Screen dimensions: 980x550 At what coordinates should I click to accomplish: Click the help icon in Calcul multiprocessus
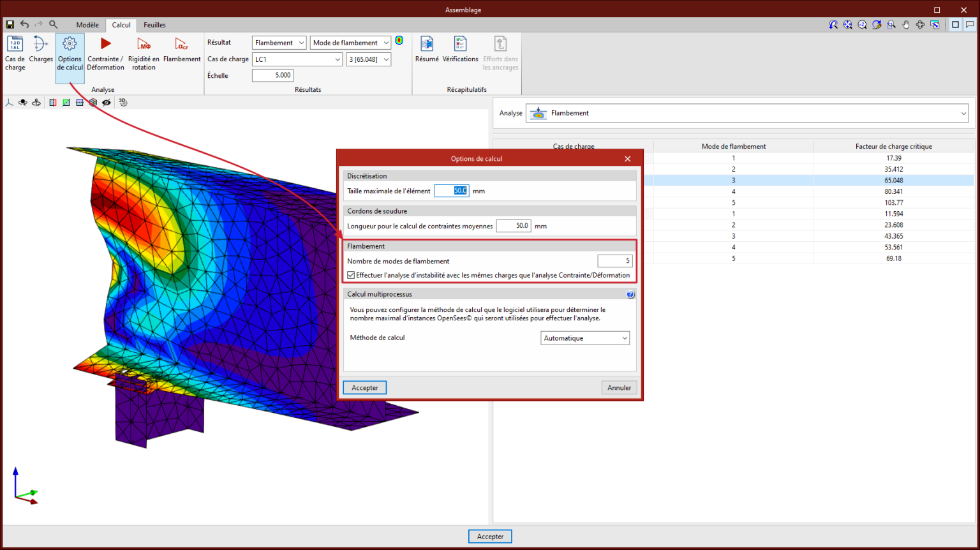pos(630,295)
